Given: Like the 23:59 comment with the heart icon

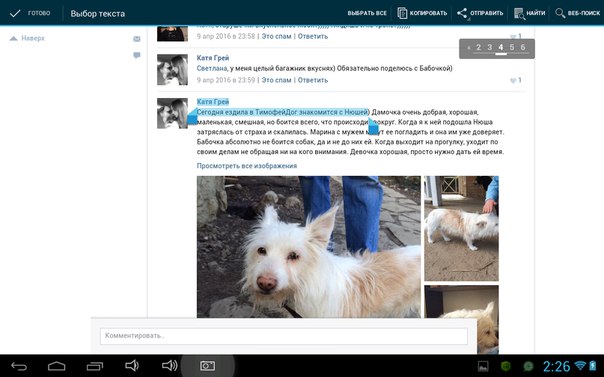Looking at the screenshot, I should pos(513,80).
